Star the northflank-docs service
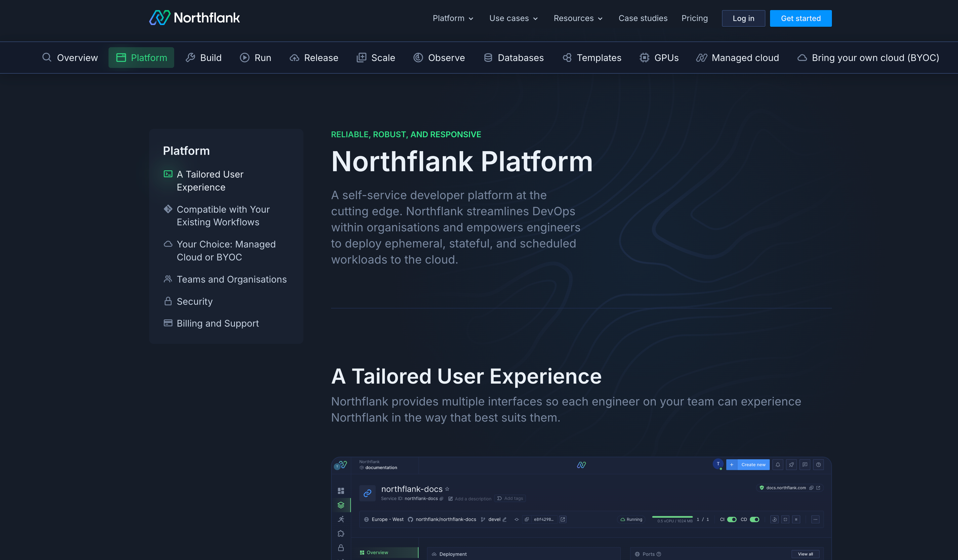The height and width of the screenshot is (560, 958). click(x=447, y=489)
